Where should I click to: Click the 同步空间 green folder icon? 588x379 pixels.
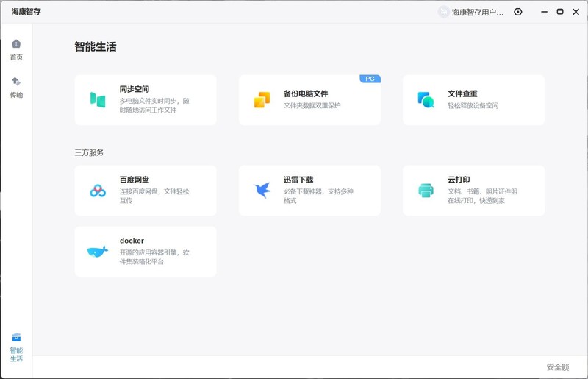(98, 100)
